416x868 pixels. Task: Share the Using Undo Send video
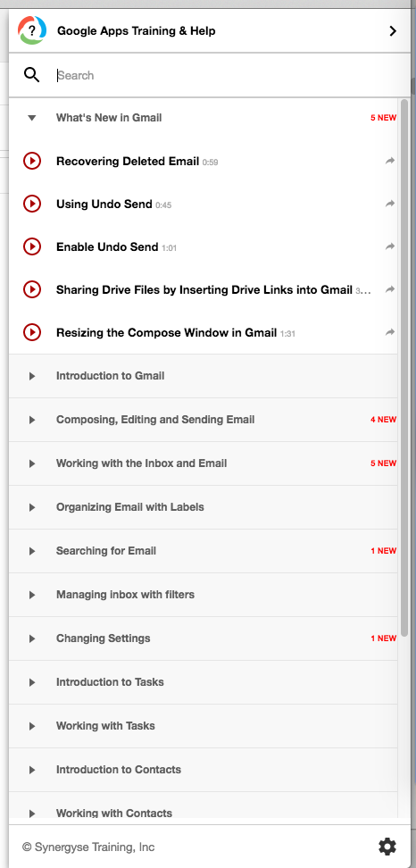coord(390,204)
